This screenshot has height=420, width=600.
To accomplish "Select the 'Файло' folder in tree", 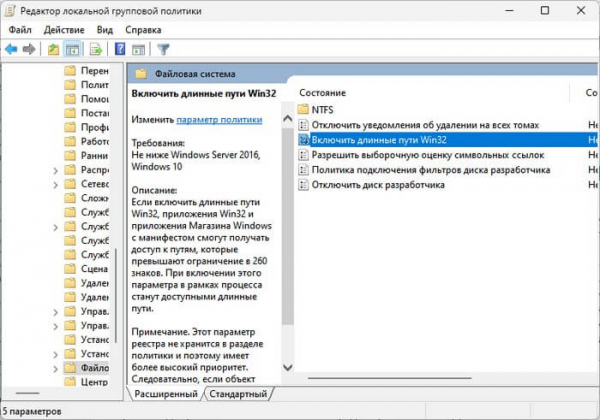I will [86, 368].
